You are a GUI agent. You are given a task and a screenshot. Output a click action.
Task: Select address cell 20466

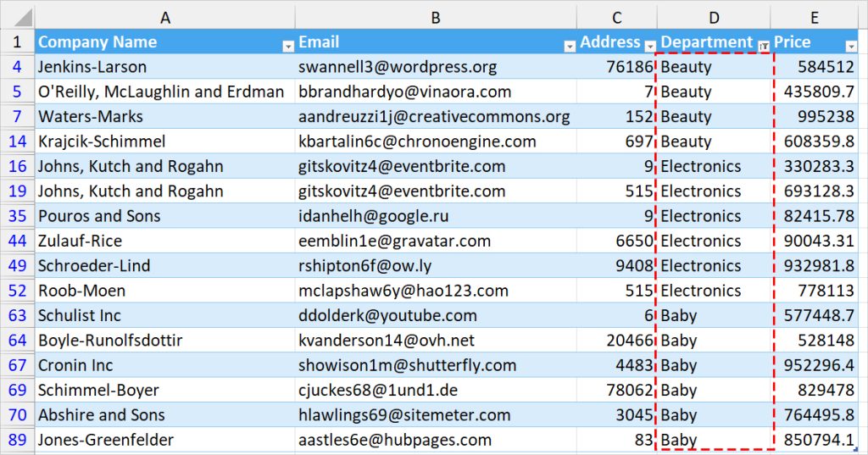pos(617,341)
